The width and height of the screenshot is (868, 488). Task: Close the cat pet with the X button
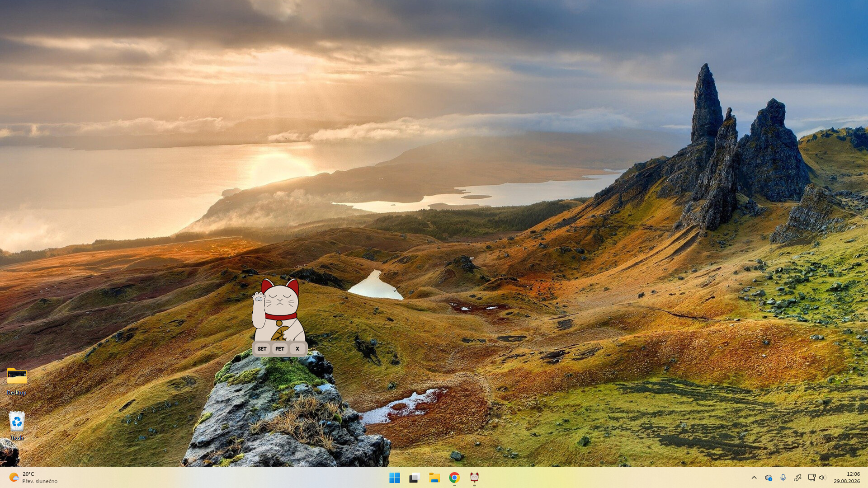click(297, 349)
